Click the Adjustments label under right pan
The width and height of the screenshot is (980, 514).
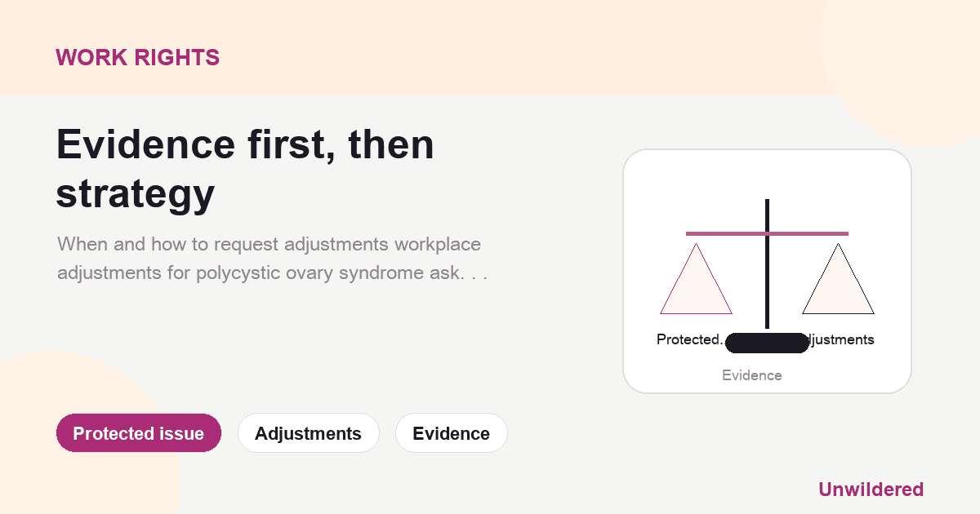coord(841,339)
